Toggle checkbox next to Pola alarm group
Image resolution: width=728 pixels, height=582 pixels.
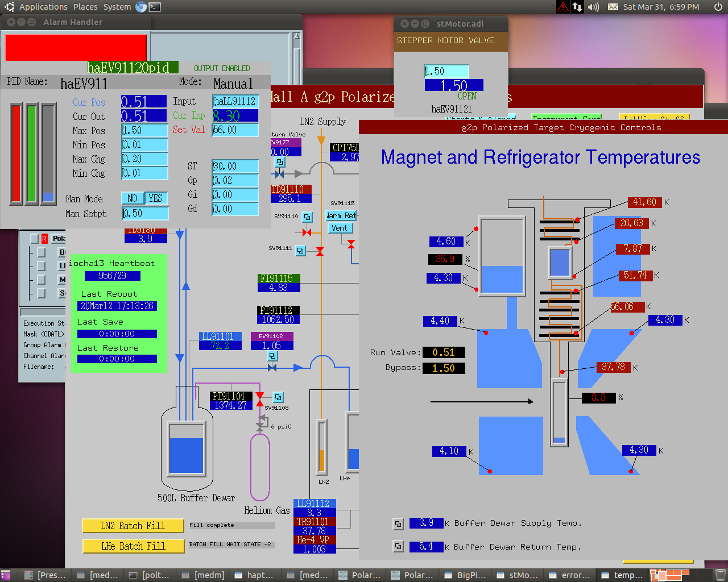[x=34, y=239]
